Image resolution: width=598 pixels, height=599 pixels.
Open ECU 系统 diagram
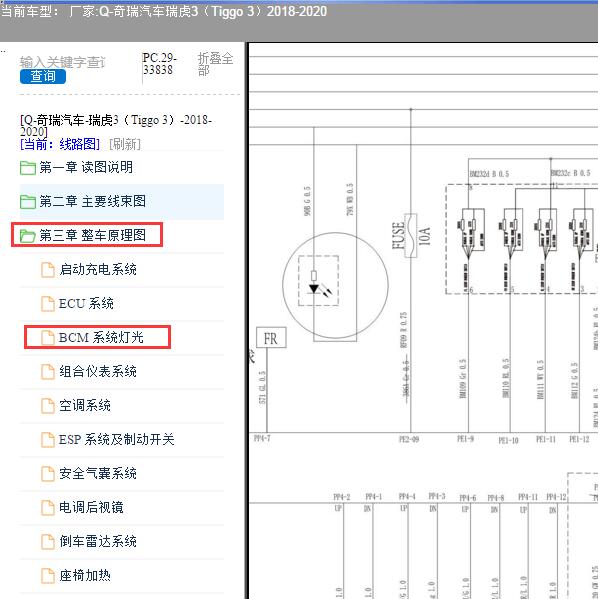point(86,303)
